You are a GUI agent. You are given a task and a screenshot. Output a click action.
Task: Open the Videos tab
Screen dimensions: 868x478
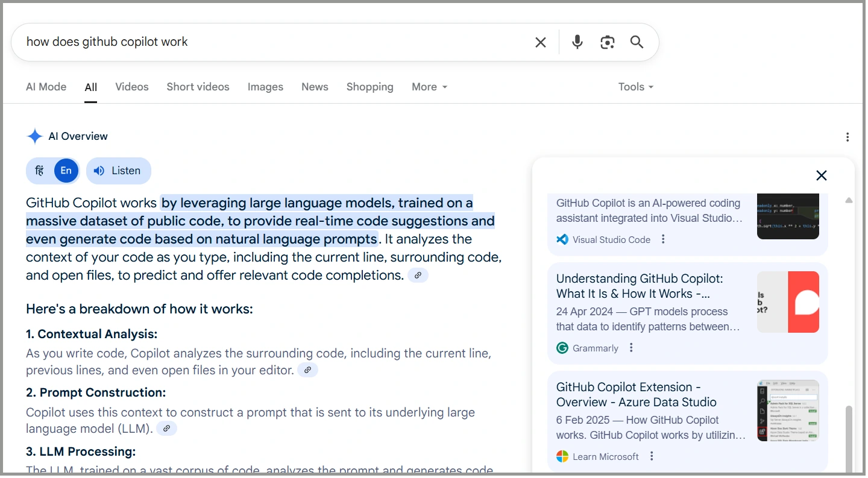click(x=132, y=87)
